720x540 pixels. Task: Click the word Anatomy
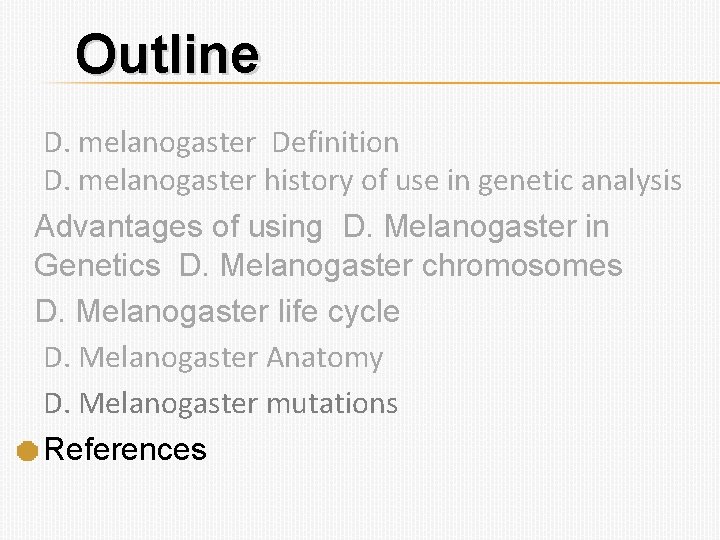point(324,357)
